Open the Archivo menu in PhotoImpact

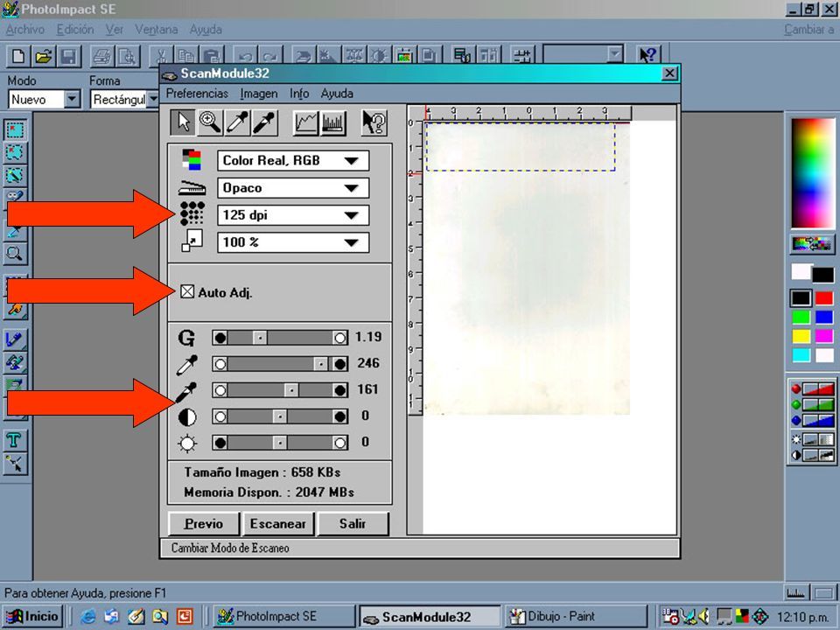coord(25,30)
